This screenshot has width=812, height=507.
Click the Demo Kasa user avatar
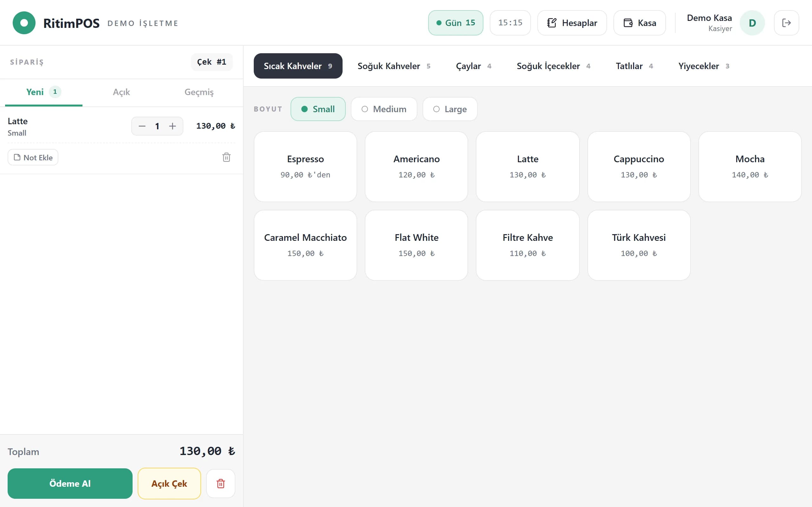(752, 23)
